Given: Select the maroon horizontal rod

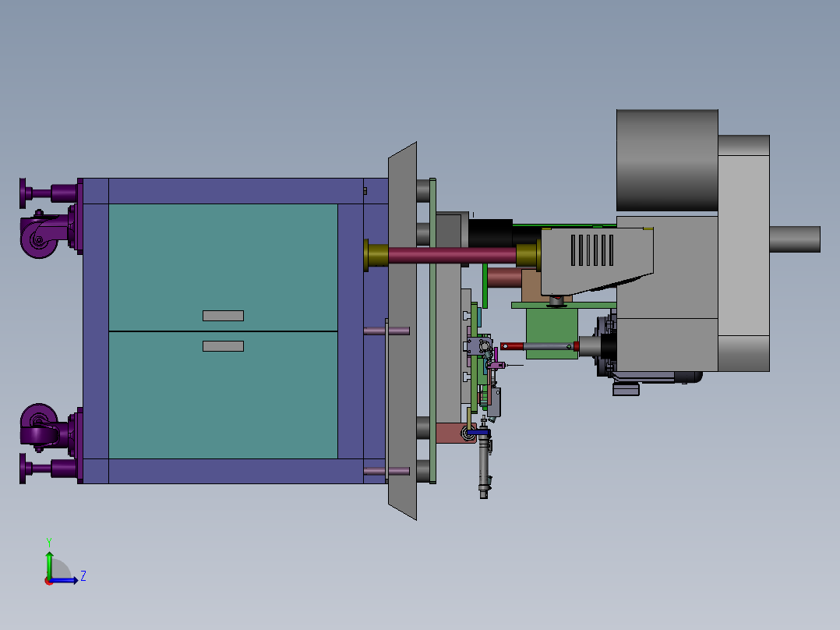Looking at the screenshot, I should tap(452, 255).
